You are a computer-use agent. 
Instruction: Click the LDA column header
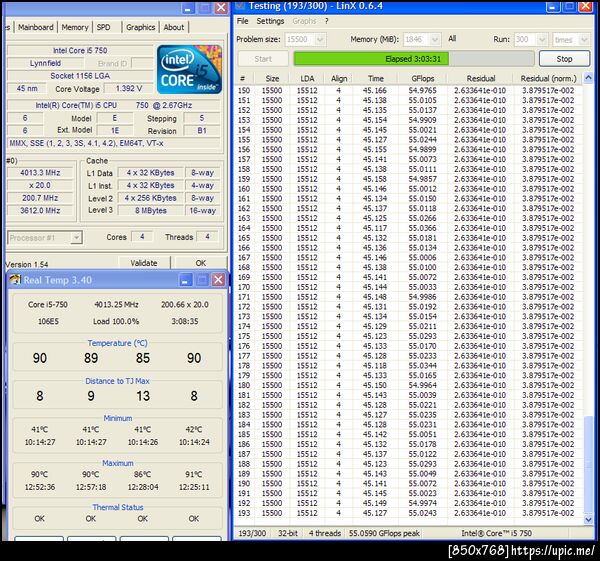tap(307, 78)
